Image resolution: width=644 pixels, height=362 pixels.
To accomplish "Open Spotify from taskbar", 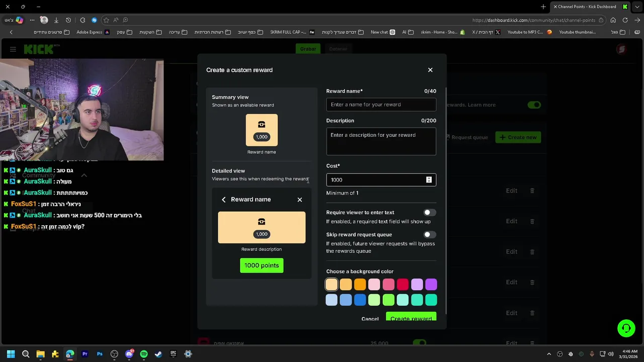I will [x=144, y=354].
